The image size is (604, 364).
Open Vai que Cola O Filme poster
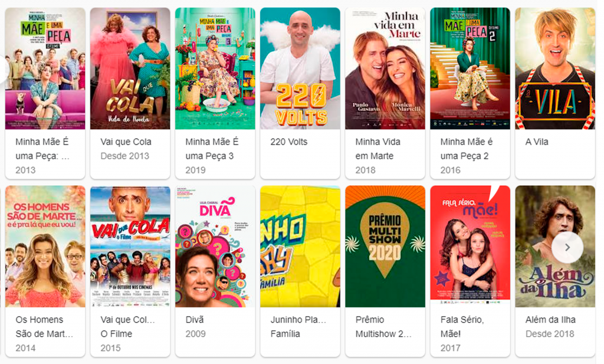coord(130,247)
